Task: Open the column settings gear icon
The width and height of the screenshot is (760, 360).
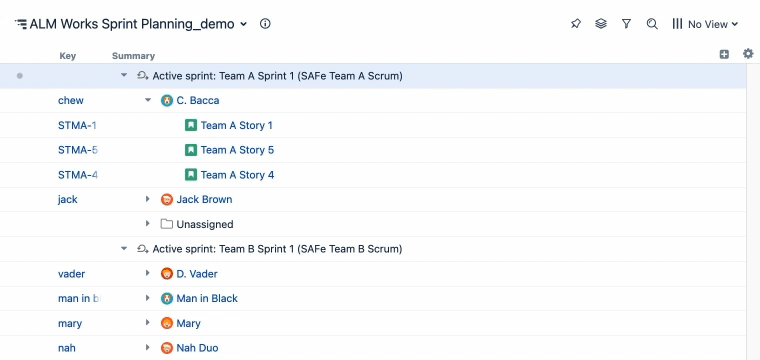Action: (x=748, y=54)
